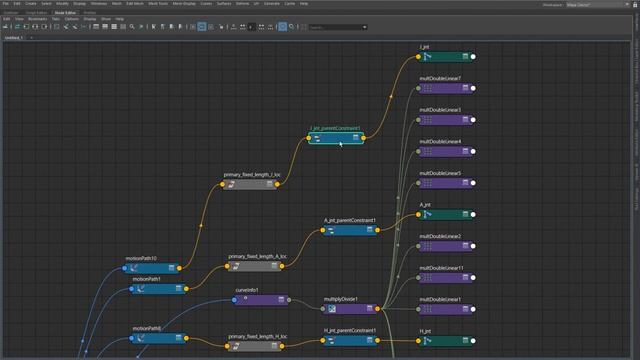
Task: Click yellow output port of motionPath1 node
Action: point(187,289)
